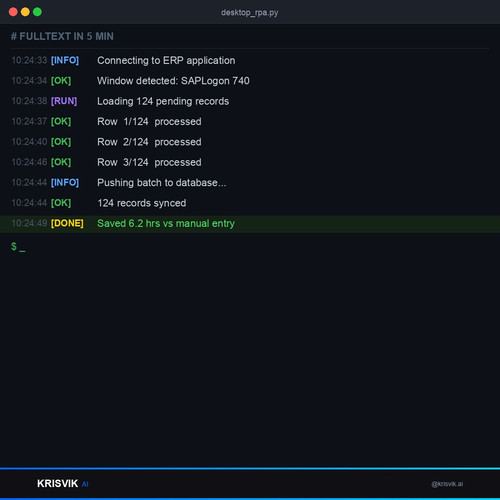Click the [OK] tag beside Window detected
Viewport: 500px width, 500px height.
(61, 81)
